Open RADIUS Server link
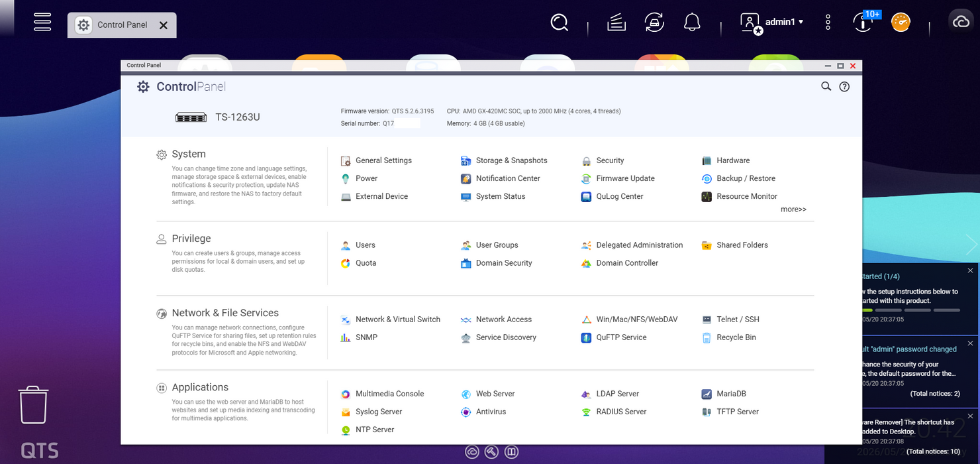980x464 pixels. coord(621,412)
